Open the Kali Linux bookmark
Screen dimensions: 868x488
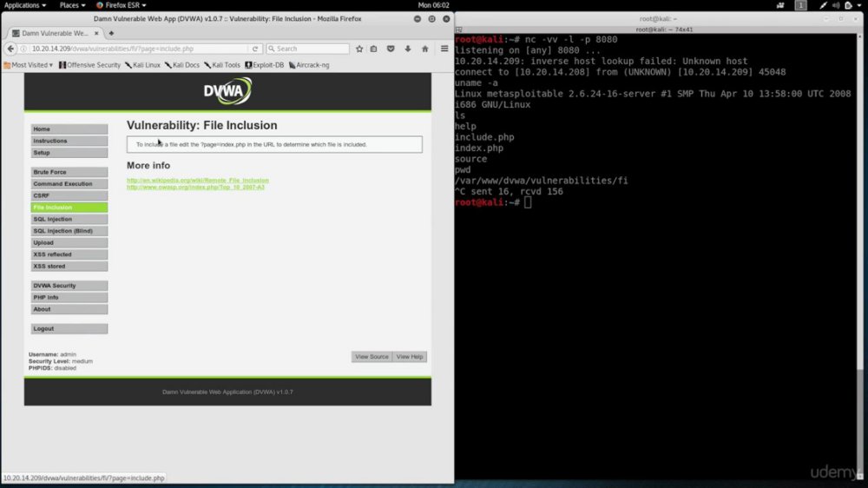[x=143, y=65]
